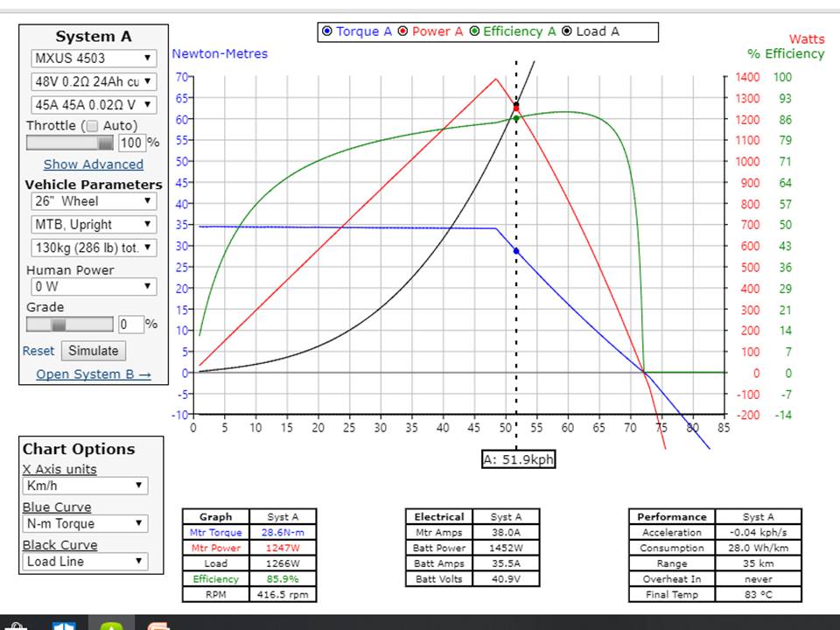Expand the MTB, Upright frame dropdown
Viewport: 840px width, 630px height.
(92, 224)
